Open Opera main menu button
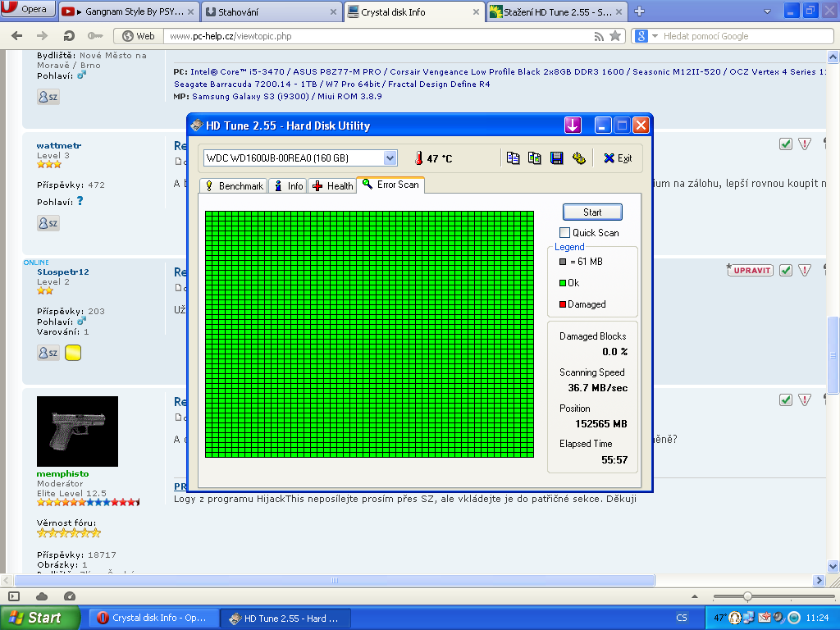The height and width of the screenshot is (630, 840). [28, 8]
